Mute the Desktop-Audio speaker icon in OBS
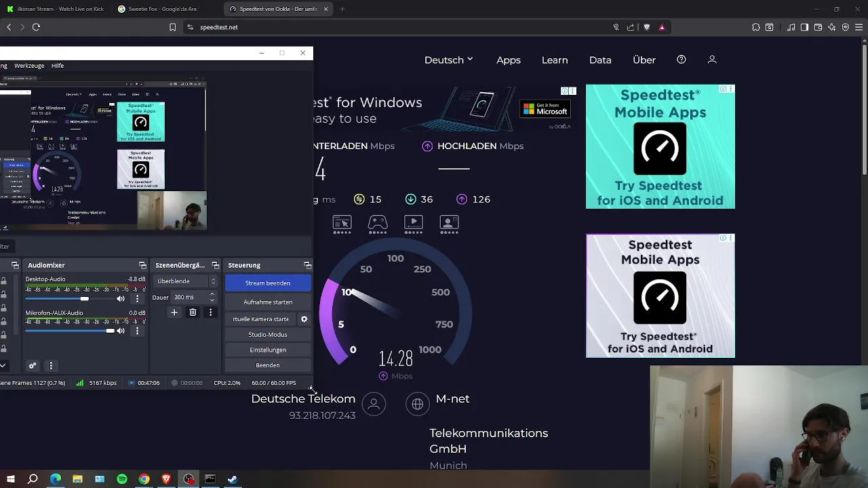This screenshot has width=868, height=488. tap(121, 298)
